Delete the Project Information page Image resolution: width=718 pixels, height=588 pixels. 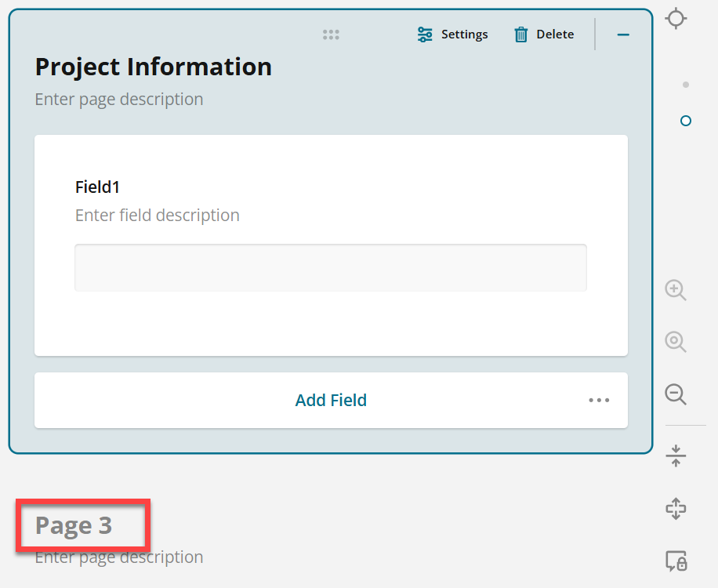(544, 34)
